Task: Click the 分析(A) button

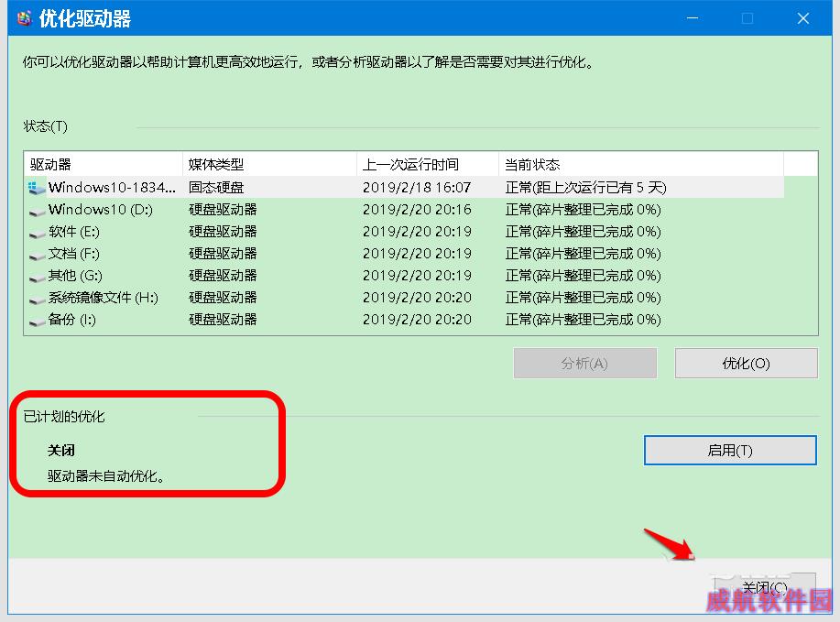Action: 584,364
